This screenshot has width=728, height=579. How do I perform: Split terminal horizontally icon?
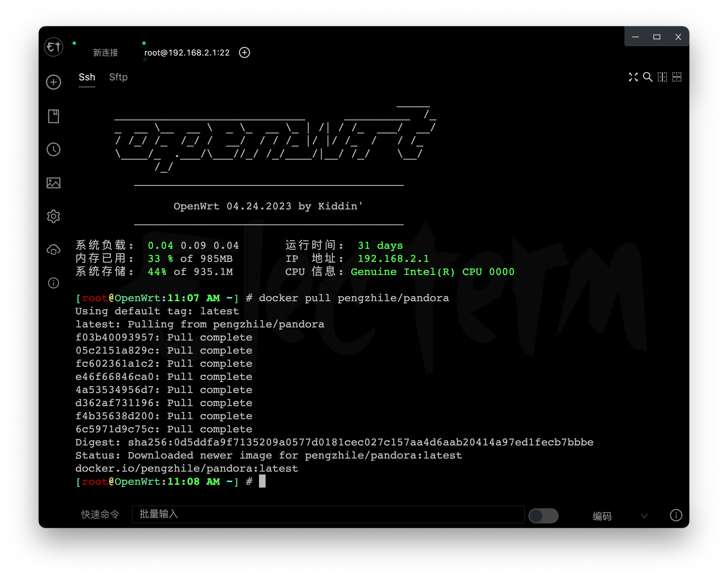[677, 77]
